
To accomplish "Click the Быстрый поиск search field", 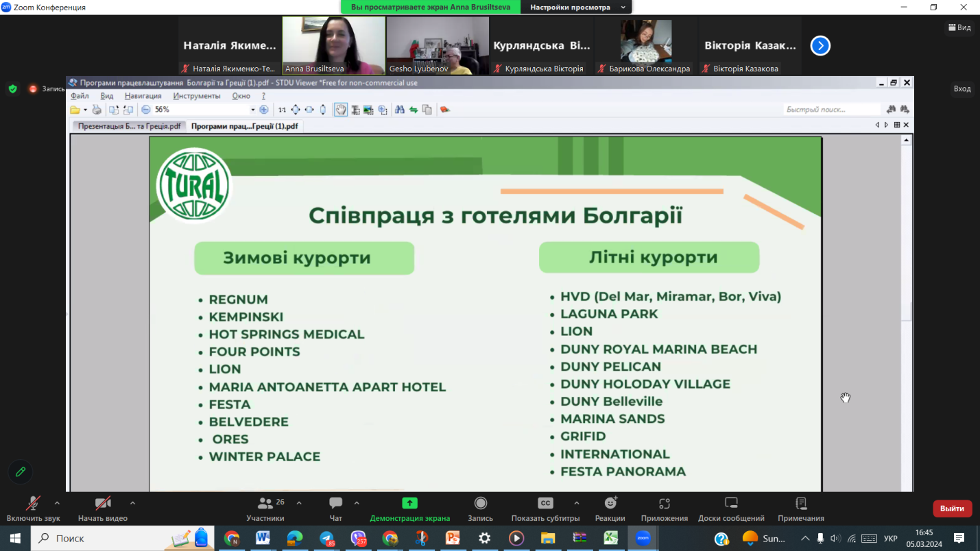I will (x=831, y=110).
